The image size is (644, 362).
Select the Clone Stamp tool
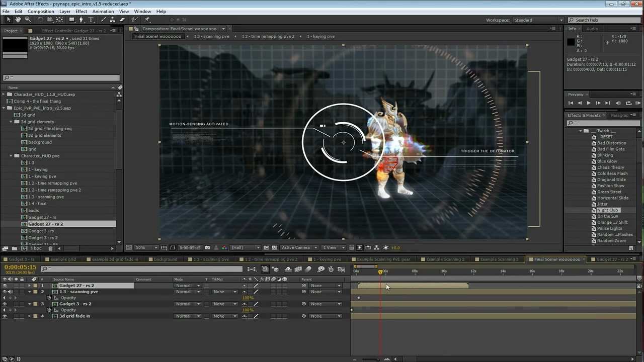pyautogui.click(x=113, y=20)
